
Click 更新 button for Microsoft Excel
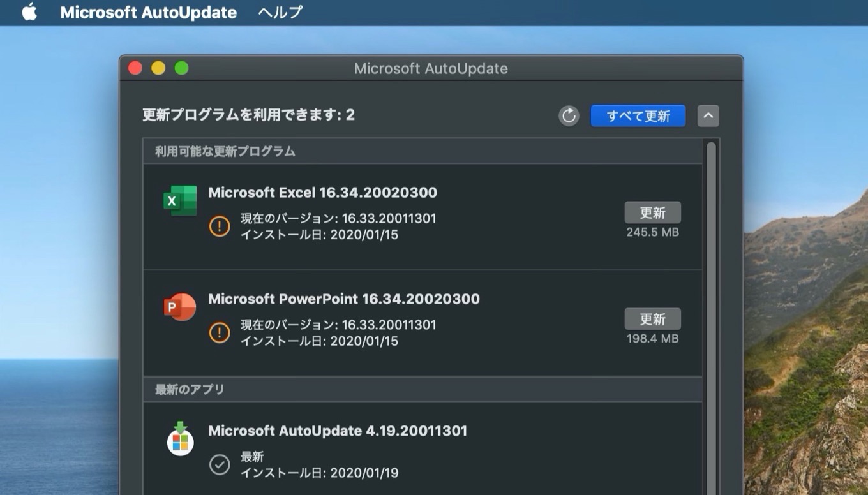pos(652,212)
